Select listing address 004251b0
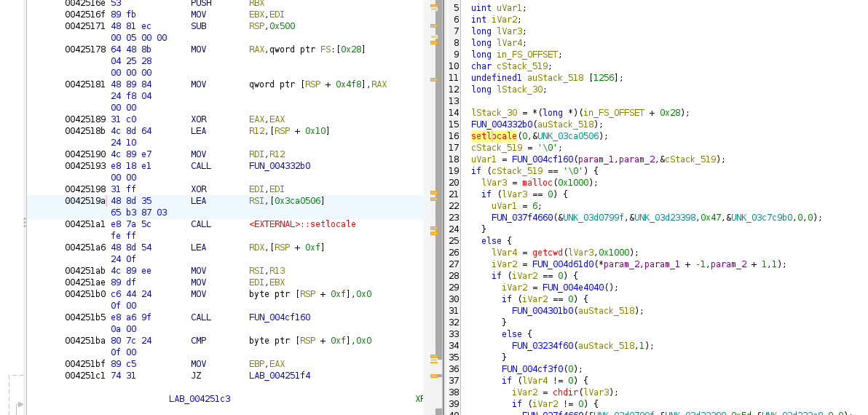 click(x=84, y=293)
